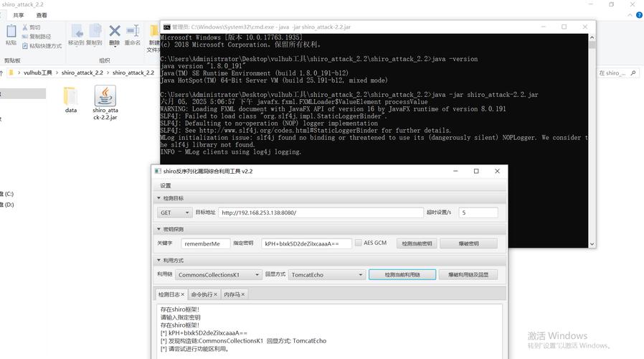Click Paste shortcut in Explorer ribbon

42,46
